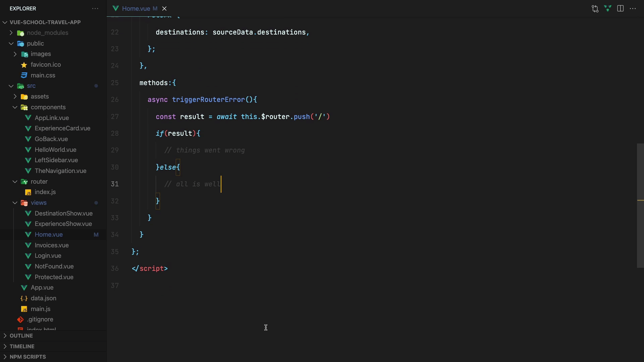The height and width of the screenshot is (362, 644).
Task: Open the source control changes icon
Action: (x=595, y=9)
